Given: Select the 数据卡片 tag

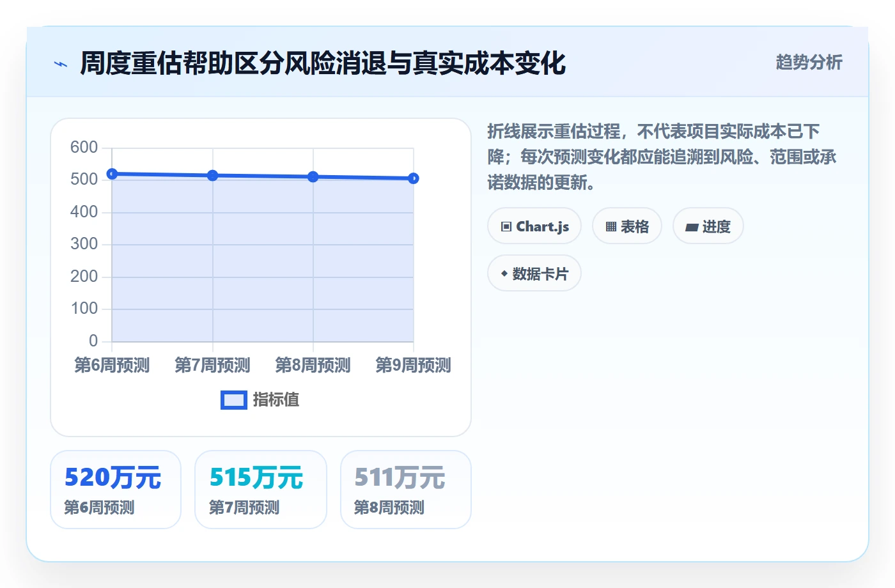Looking at the screenshot, I should coord(534,274).
